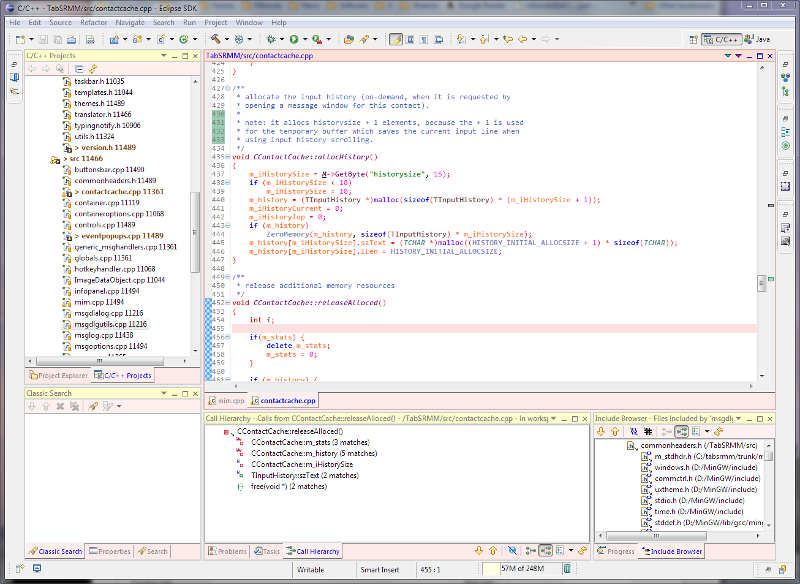Toggle Hide Inactive Includes in Include Browser

point(648,431)
